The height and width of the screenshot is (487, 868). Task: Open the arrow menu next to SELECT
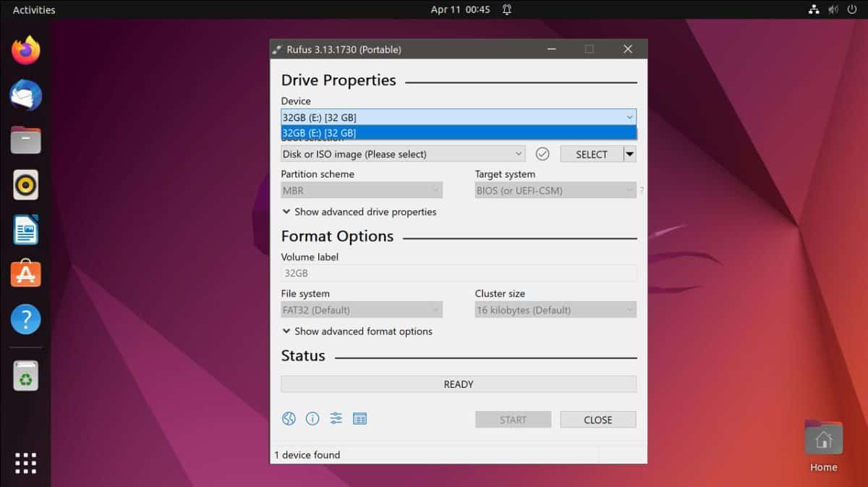(629, 153)
